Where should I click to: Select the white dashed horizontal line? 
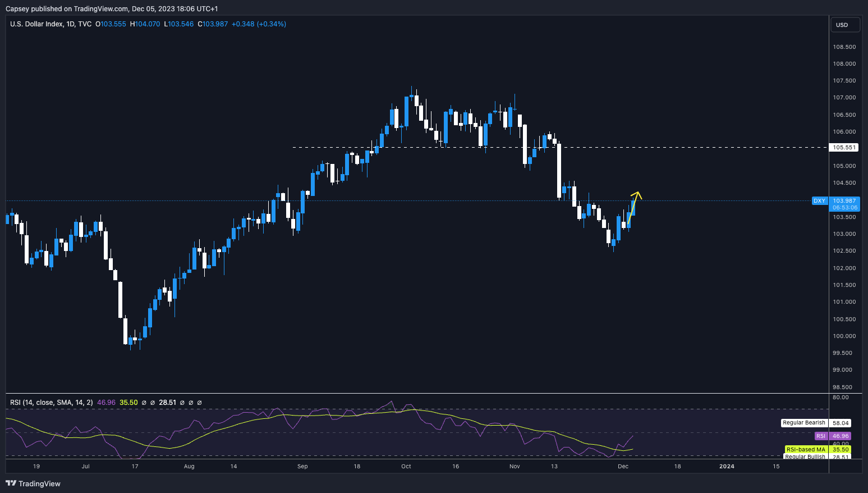click(426, 148)
